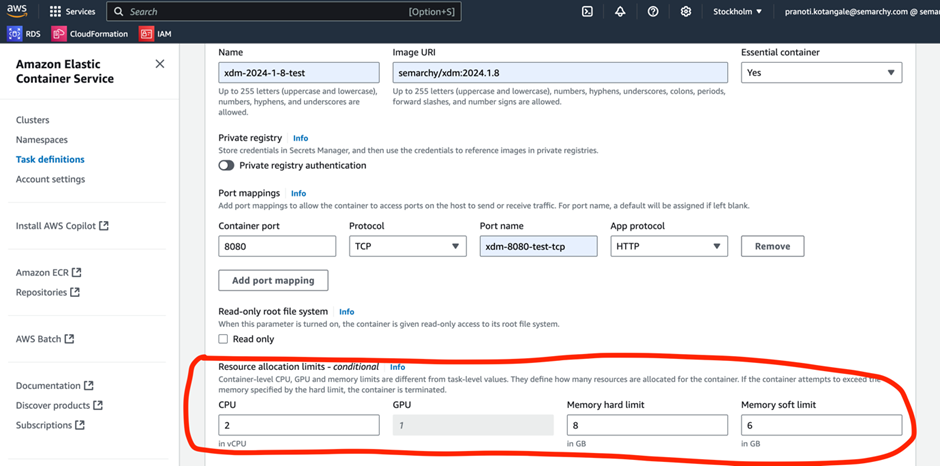The height and width of the screenshot is (466, 940).
Task: Click the container Name field
Action: point(299,73)
